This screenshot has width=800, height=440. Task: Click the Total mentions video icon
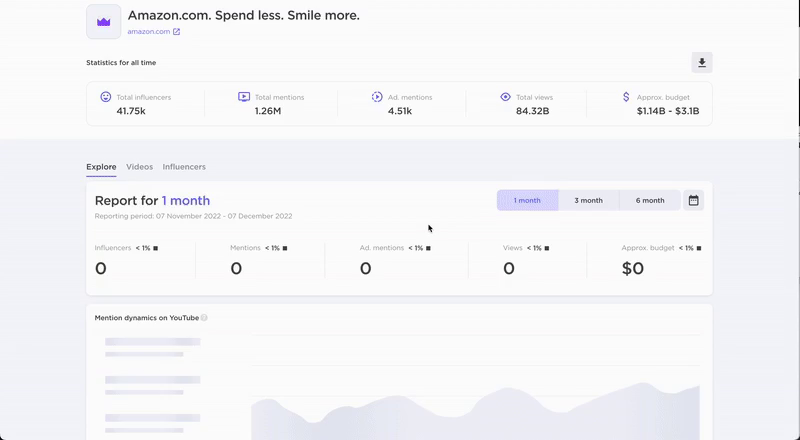point(244,97)
